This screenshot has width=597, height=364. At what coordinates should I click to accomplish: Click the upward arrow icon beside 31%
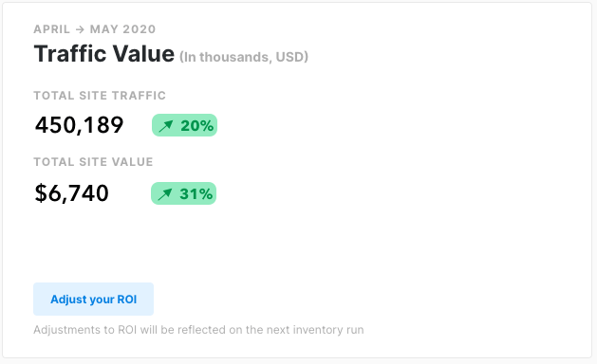tap(165, 194)
